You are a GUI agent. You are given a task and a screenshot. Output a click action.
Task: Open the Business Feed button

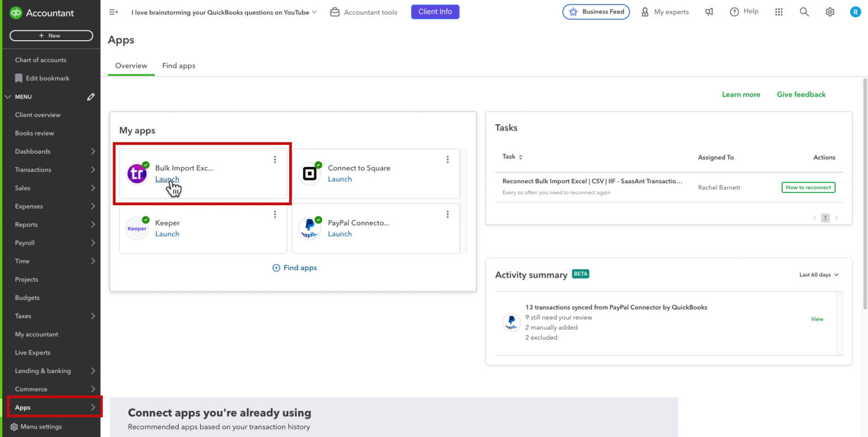[x=596, y=12]
